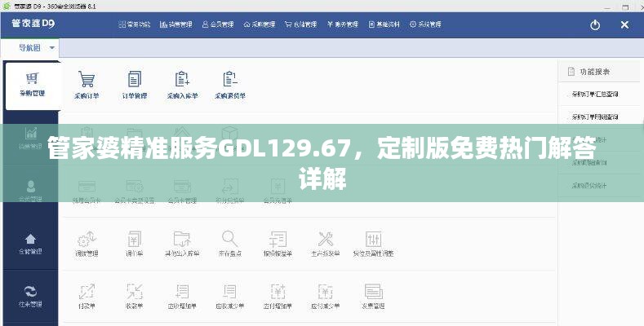Open 采购明细查询 report link
The width and height of the screenshot is (644, 326).
point(589,163)
